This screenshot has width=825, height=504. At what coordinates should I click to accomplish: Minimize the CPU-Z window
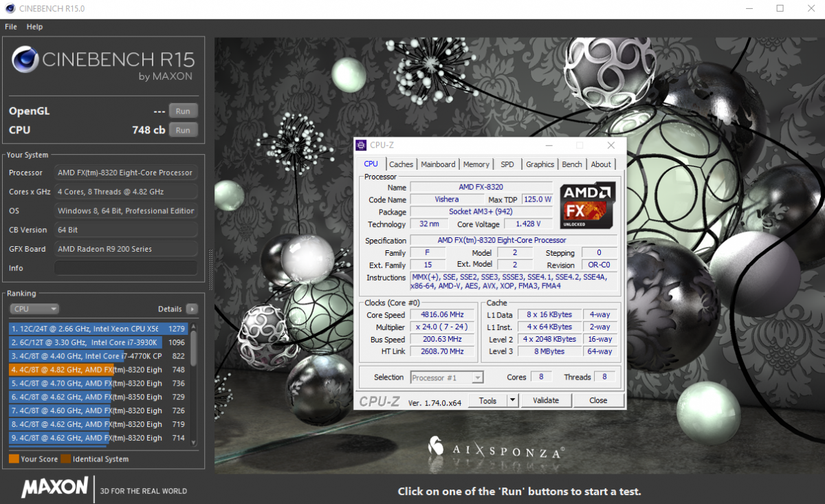coord(549,145)
